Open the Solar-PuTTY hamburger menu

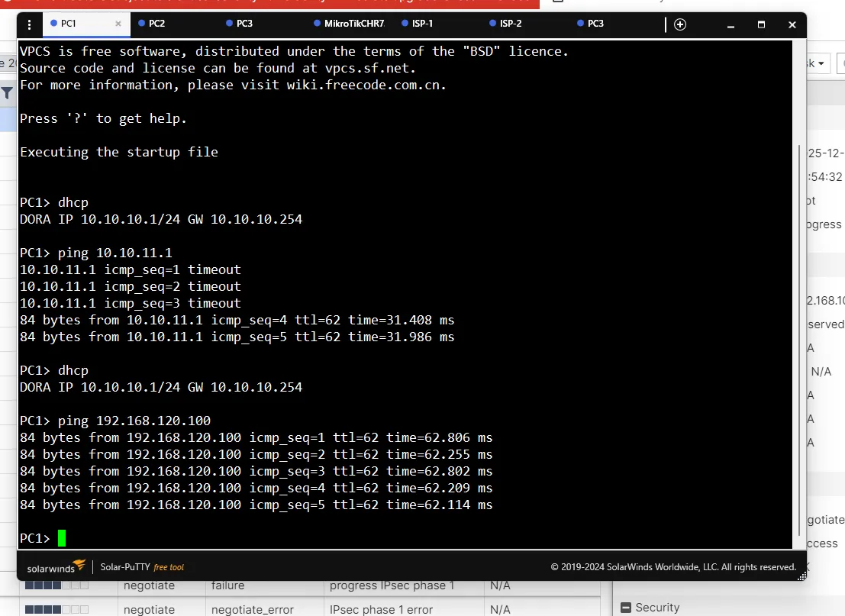click(28, 24)
